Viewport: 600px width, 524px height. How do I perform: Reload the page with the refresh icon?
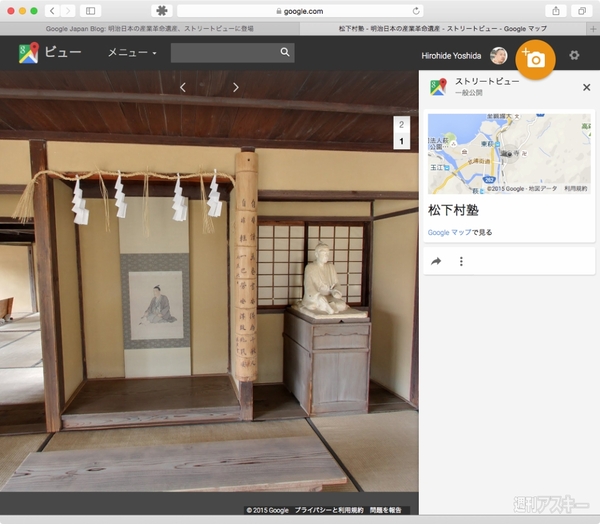(416, 11)
